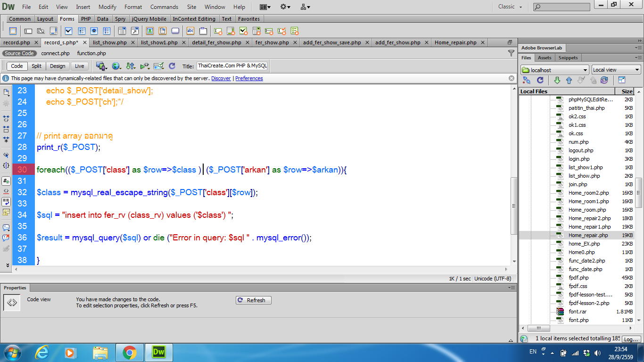Viewport: 644px width, 362px height.
Task: Open the Modify menu
Action: click(x=107, y=7)
